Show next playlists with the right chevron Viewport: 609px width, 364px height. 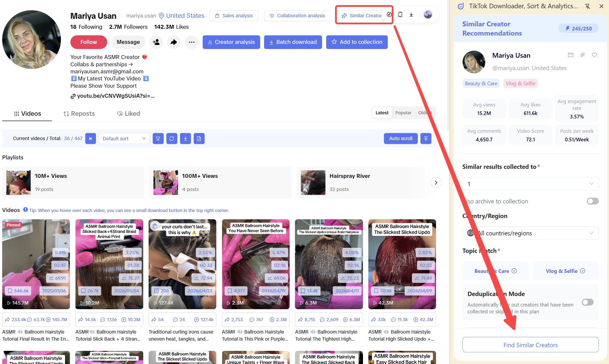(x=436, y=183)
